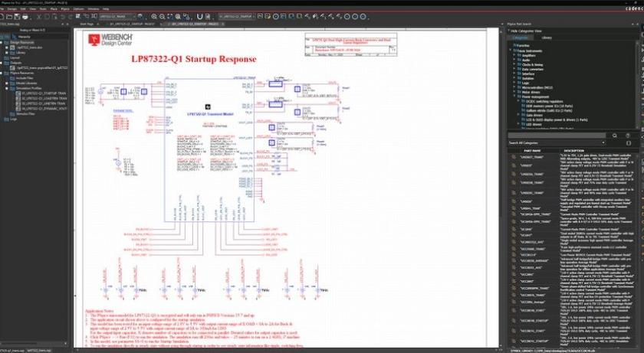Click the Snap to Grid magnet icon
Image resolution: width=644 pixels, height=353 pixels.
tap(199, 16)
